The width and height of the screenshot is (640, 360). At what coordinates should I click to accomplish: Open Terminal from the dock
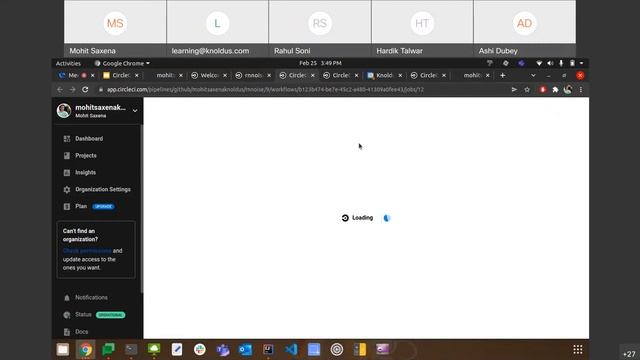tap(131, 349)
